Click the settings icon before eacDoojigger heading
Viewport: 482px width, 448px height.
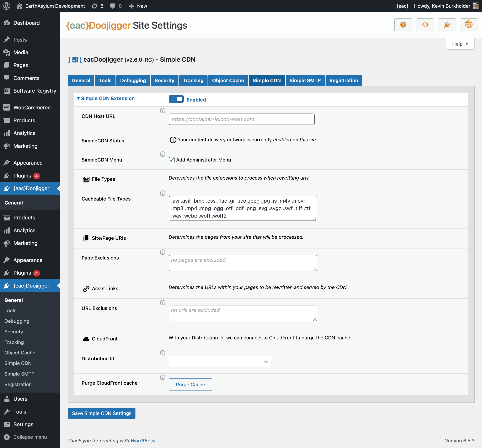(75, 60)
